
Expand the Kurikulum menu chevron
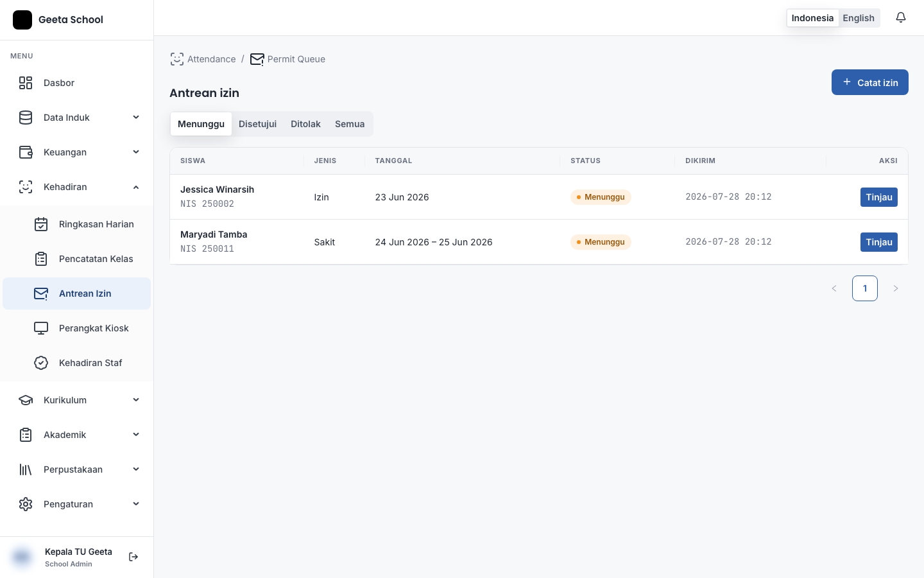coord(136,400)
